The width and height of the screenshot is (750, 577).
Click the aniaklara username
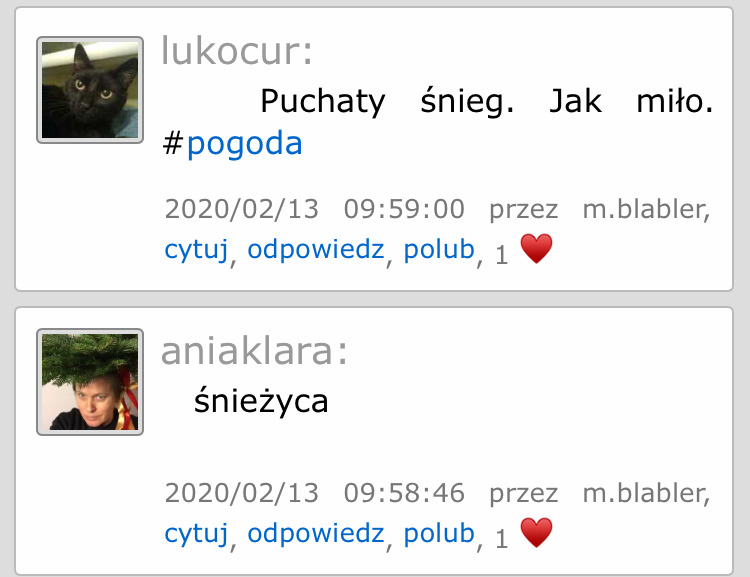click(254, 351)
